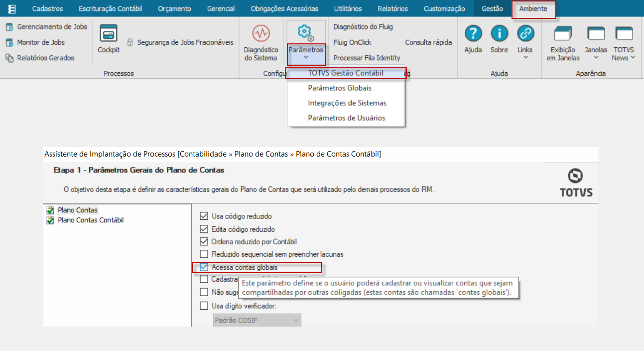Select the Ambiente tab
This screenshot has width=644, height=351.
click(533, 8)
